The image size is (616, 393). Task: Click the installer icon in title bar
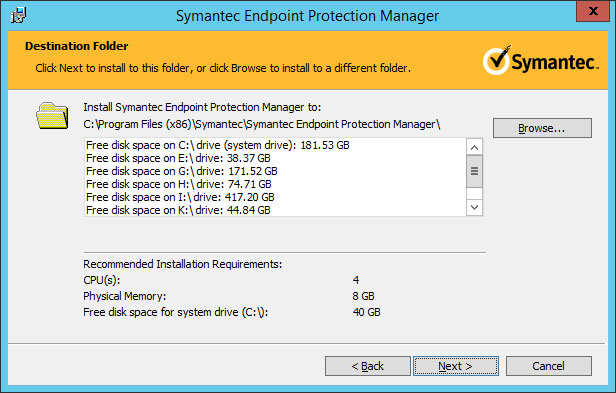coord(18,15)
